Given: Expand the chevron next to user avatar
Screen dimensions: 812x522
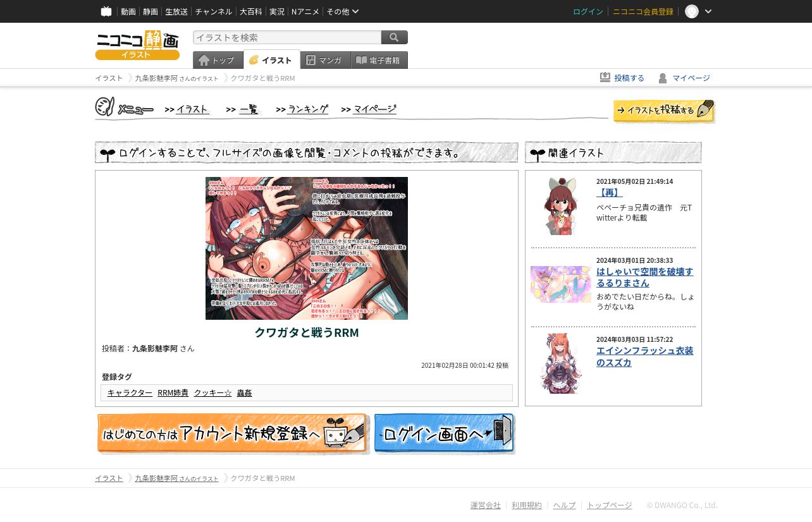Looking at the screenshot, I should pyautogui.click(x=708, y=11).
